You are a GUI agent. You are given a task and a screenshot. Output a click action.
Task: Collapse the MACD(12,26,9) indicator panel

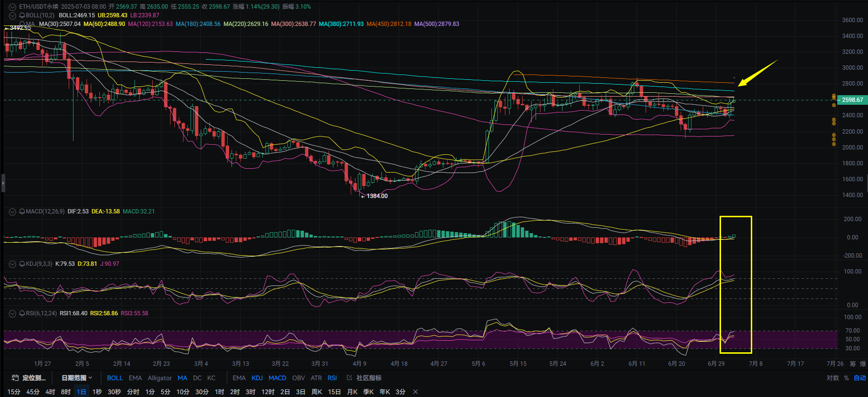tap(12, 211)
